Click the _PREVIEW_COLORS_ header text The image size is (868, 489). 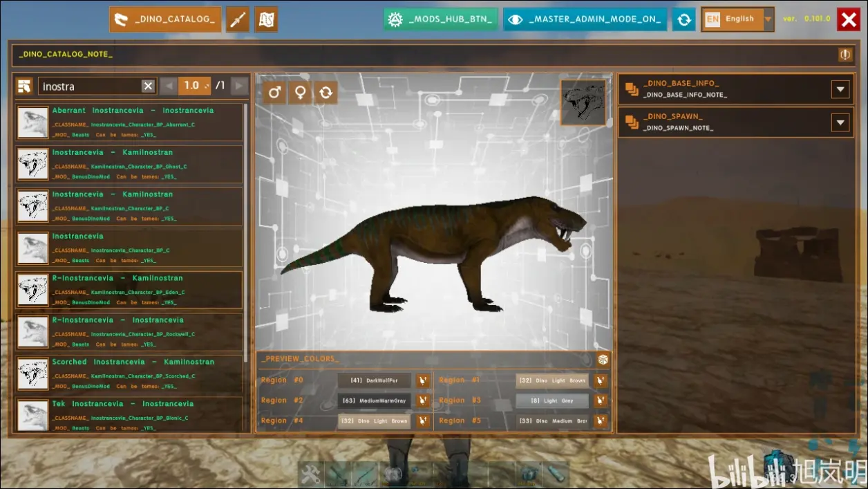[300, 359]
